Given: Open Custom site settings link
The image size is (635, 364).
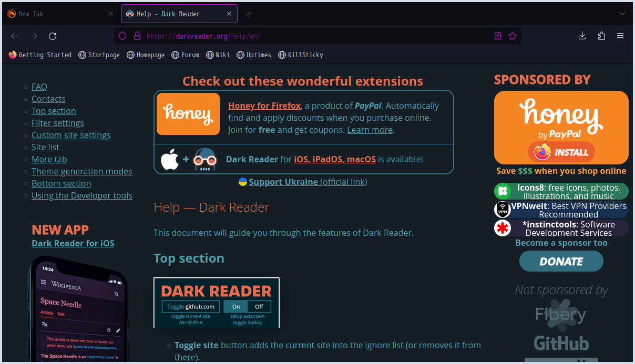Looking at the screenshot, I should [71, 135].
